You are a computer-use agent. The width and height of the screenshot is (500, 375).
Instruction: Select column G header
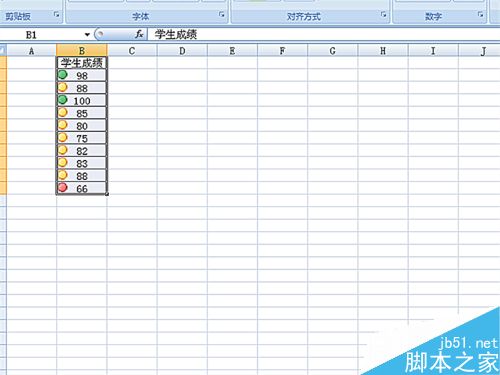(333, 51)
